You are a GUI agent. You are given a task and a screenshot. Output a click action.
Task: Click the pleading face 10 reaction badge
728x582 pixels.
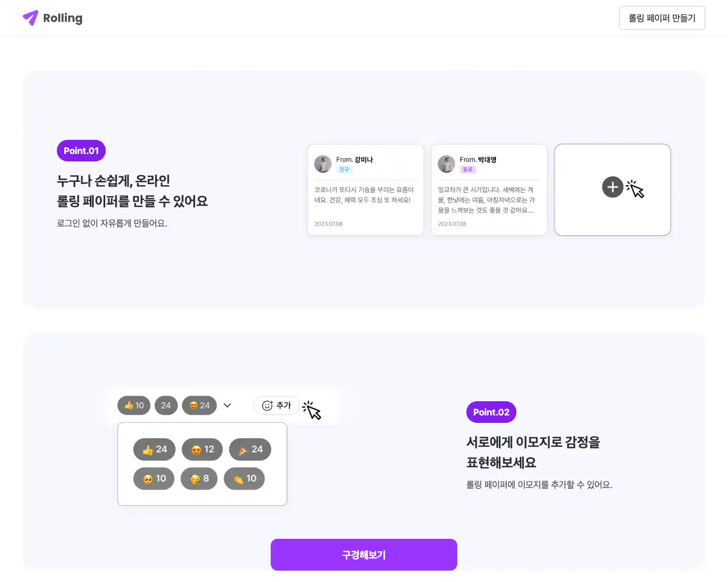154,479
